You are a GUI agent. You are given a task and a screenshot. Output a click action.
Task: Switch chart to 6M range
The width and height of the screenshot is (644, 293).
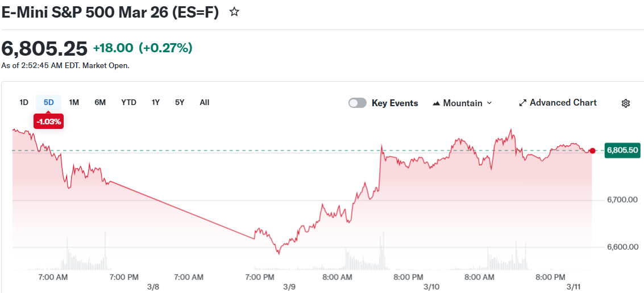click(x=100, y=102)
